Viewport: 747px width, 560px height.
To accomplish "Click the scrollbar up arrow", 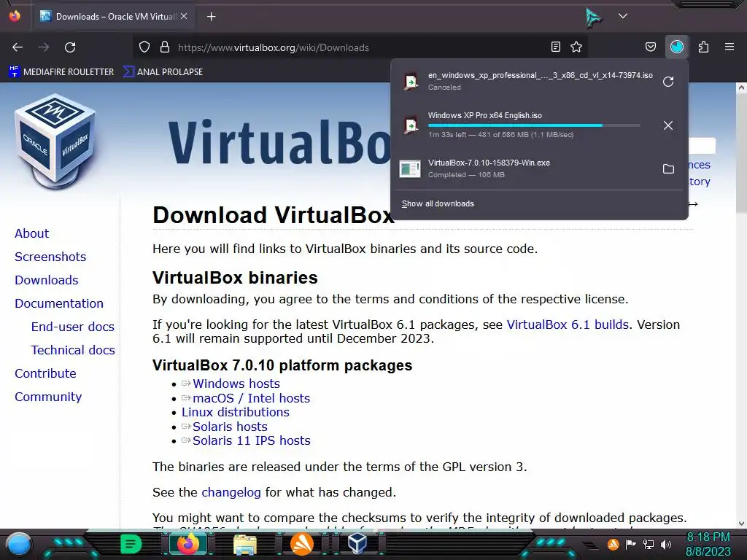I will tap(741, 87).
